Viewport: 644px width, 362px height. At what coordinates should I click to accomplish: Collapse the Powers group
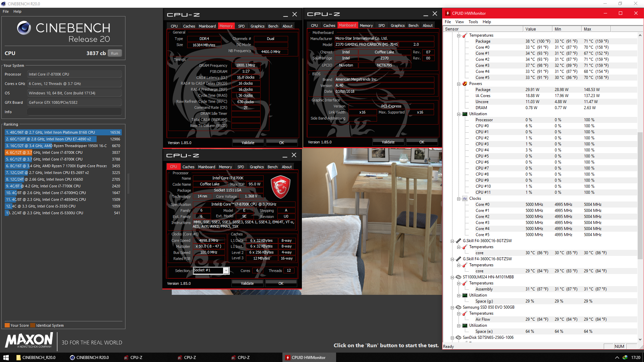pyautogui.click(x=459, y=84)
